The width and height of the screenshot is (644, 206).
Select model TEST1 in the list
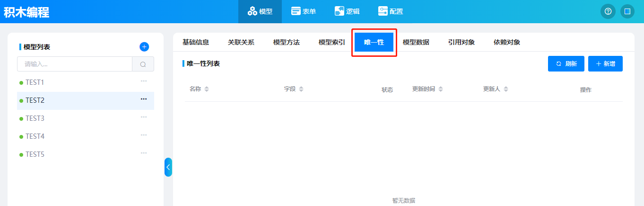click(x=86, y=82)
